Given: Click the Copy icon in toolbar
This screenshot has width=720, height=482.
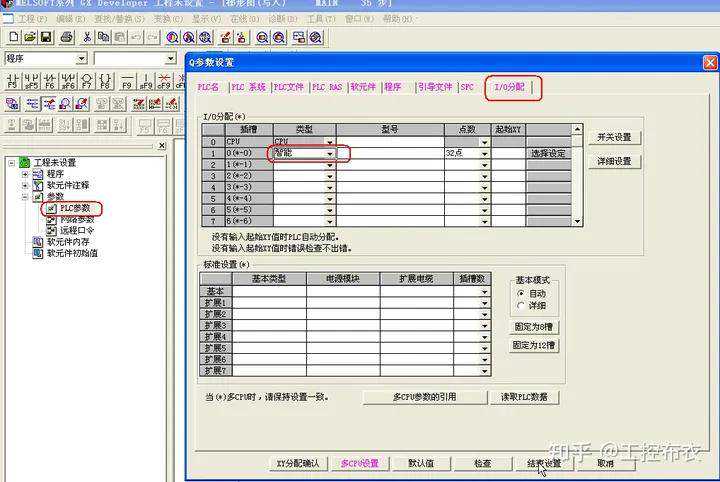Looking at the screenshot, I should (104, 37).
